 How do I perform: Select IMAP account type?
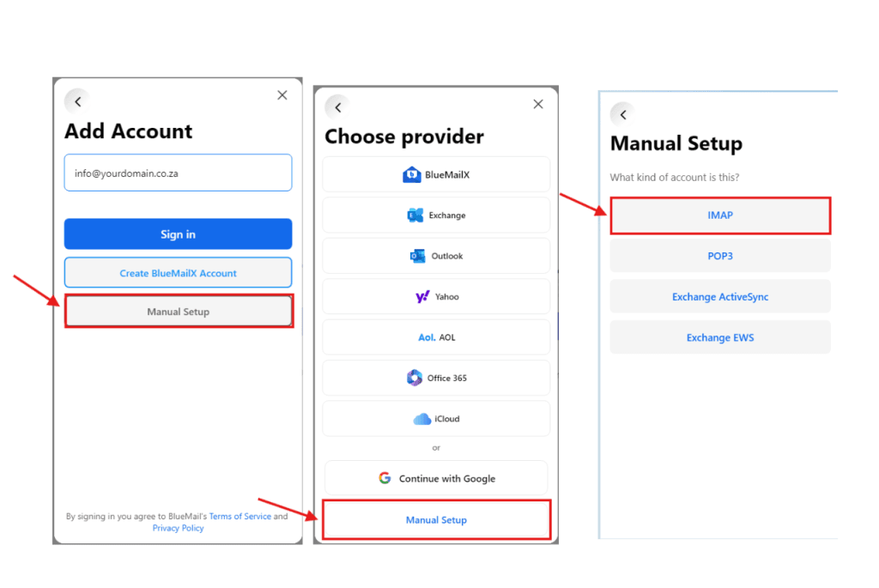[720, 215]
